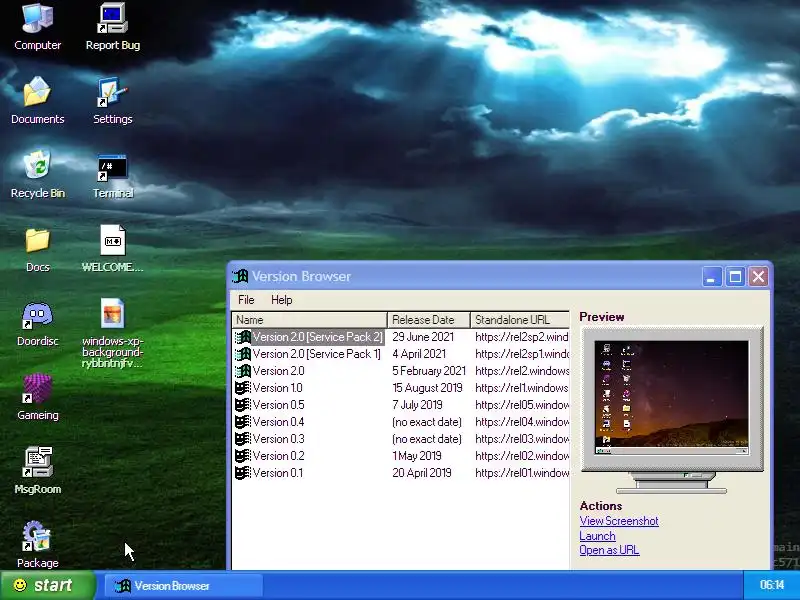Minimize the Version Browser window
This screenshot has width=800, height=600.
click(711, 277)
